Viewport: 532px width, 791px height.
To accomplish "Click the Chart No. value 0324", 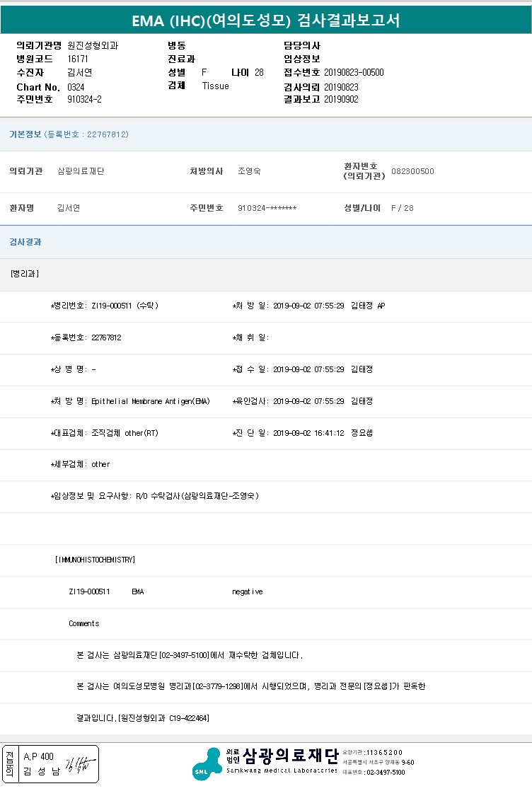I will click(76, 86).
